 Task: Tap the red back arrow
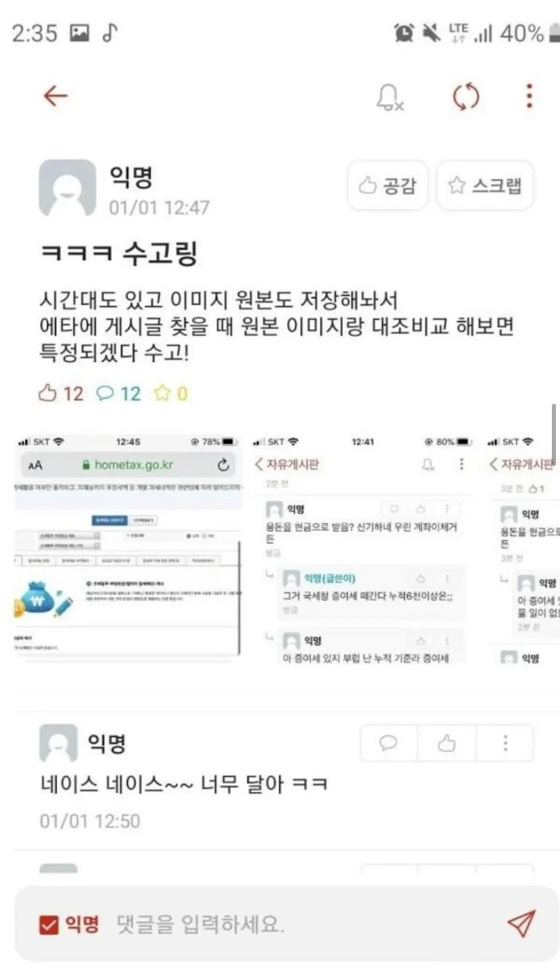(x=55, y=96)
